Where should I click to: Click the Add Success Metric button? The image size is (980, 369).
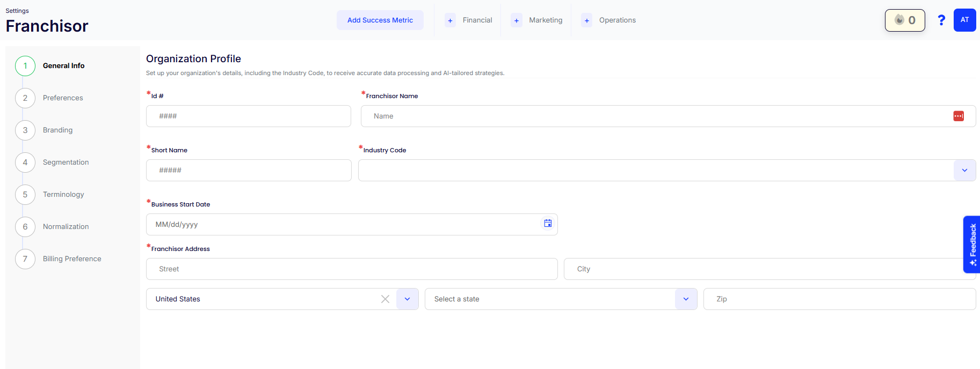[x=380, y=20]
